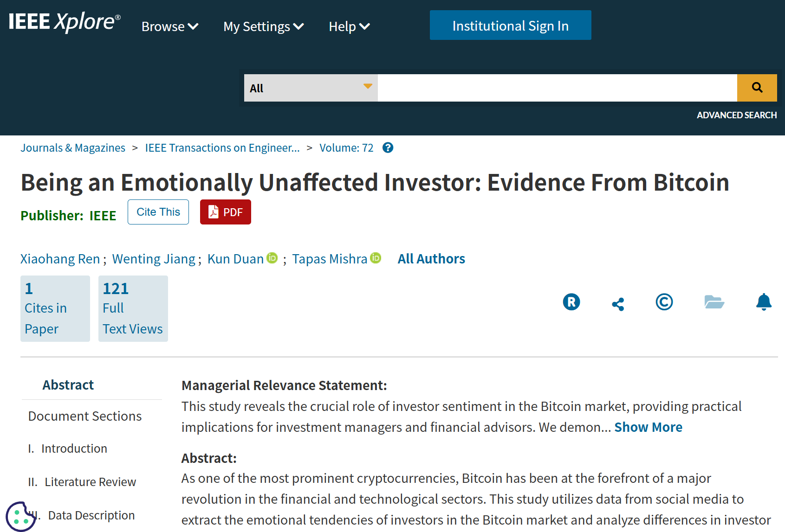
Task: Open the Institutional Sign In page
Action: click(510, 25)
